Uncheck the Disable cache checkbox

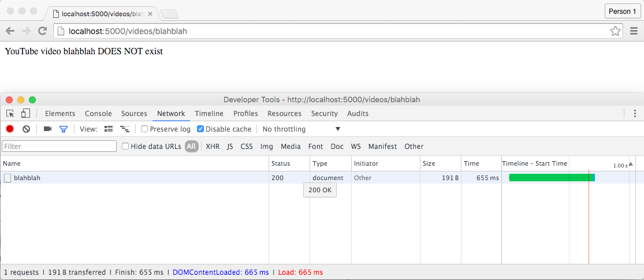point(200,129)
